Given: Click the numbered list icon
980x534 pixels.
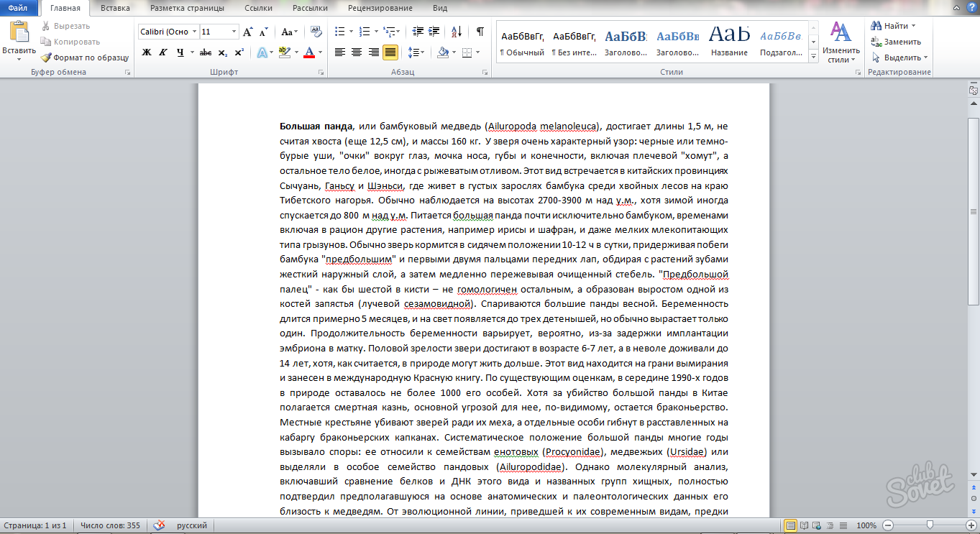Looking at the screenshot, I should click(364, 32).
